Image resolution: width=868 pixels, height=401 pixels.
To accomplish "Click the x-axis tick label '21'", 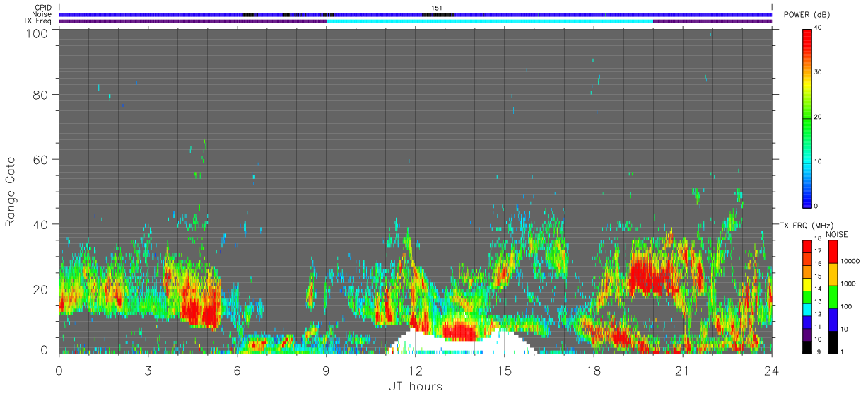I will click(682, 371).
